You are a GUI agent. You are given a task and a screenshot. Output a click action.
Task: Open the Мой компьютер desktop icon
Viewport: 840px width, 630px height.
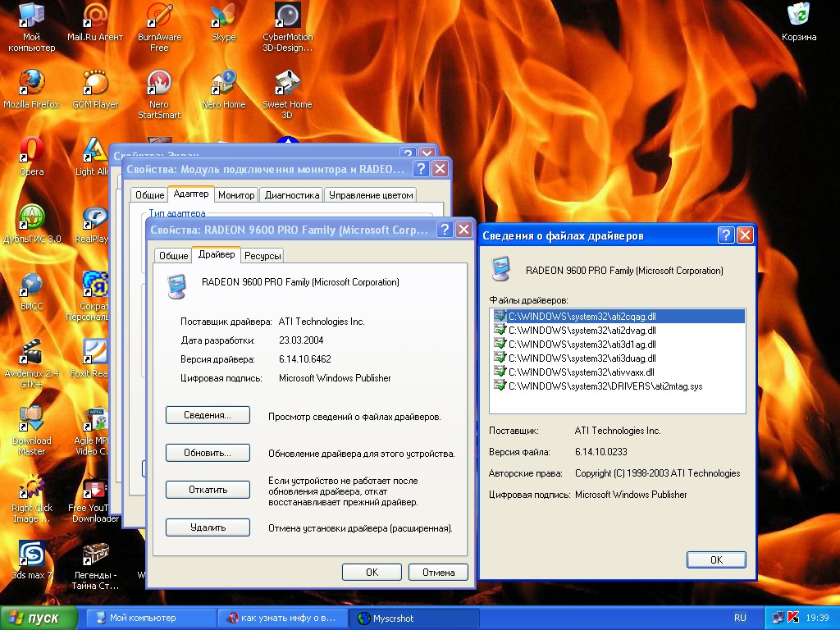pyautogui.click(x=31, y=27)
